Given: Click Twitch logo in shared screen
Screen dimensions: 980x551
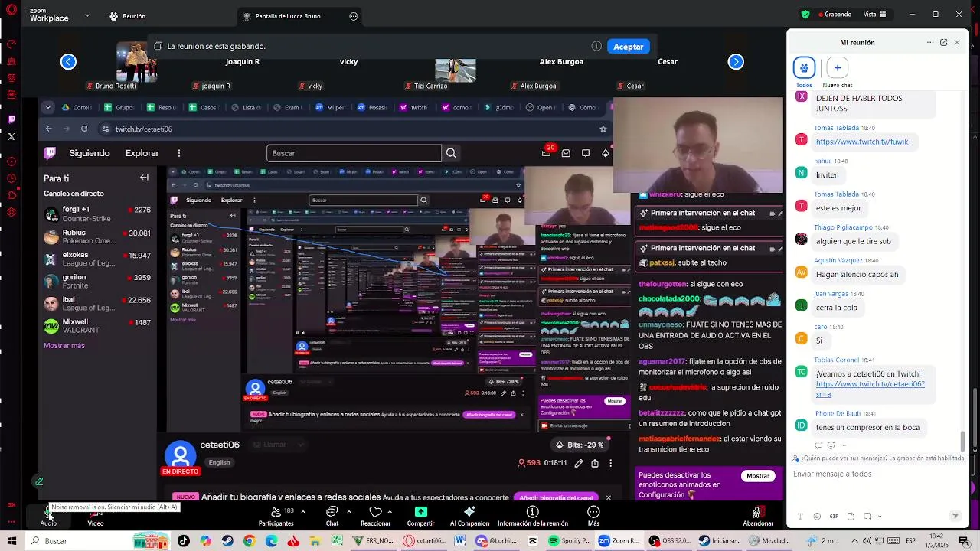Looking at the screenshot, I should (51, 153).
